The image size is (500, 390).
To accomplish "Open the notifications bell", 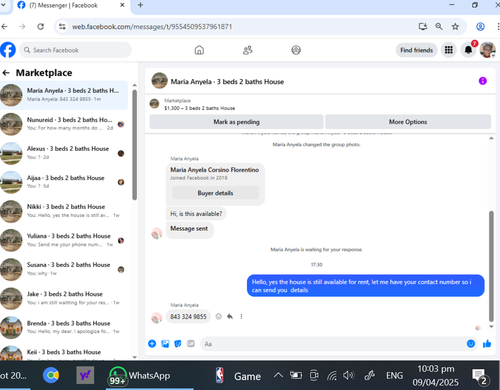I will tap(468, 50).
